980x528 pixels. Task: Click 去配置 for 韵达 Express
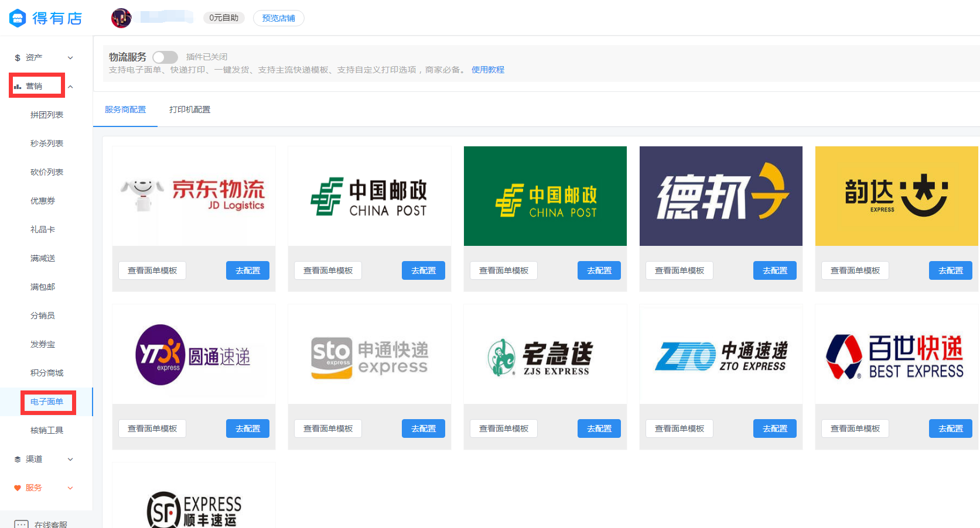point(951,270)
